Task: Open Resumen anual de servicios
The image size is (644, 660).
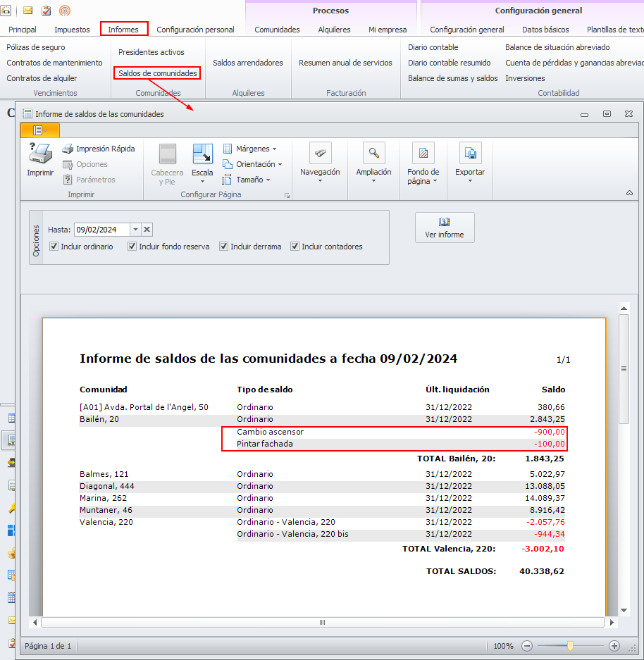Action: [x=345, y=63]
